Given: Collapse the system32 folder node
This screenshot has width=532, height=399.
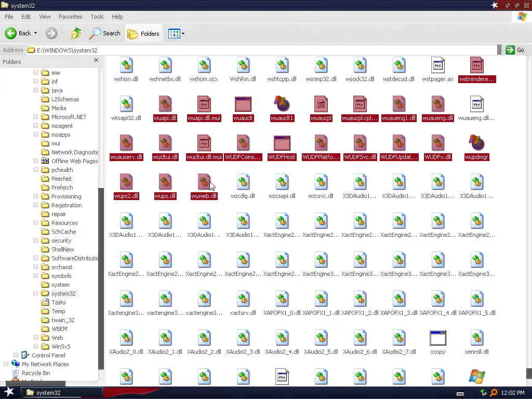Looking at the screenshot, I should (x=36, y=294).
